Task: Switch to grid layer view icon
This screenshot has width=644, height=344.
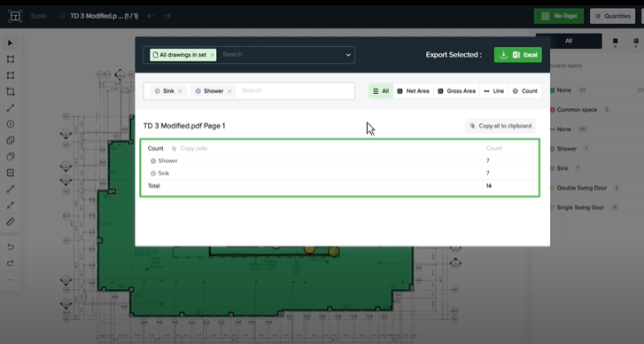Action: pos(636,41)
